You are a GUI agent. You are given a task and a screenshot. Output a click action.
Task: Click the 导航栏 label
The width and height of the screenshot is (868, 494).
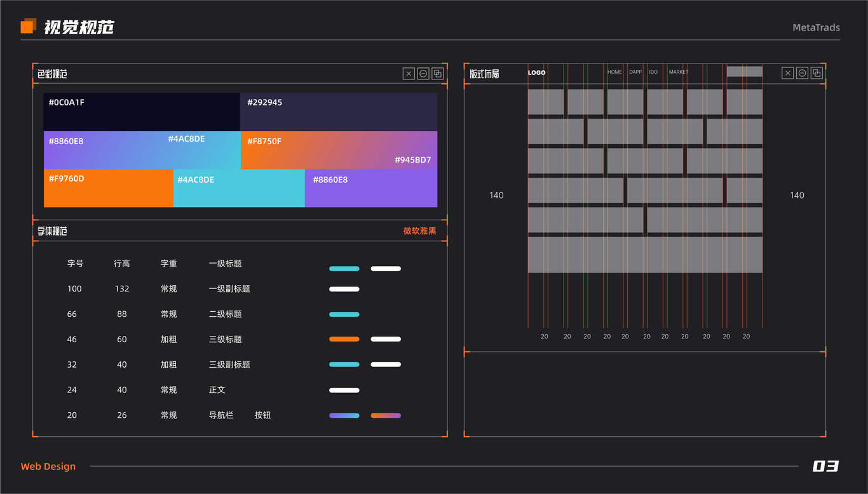221,415
